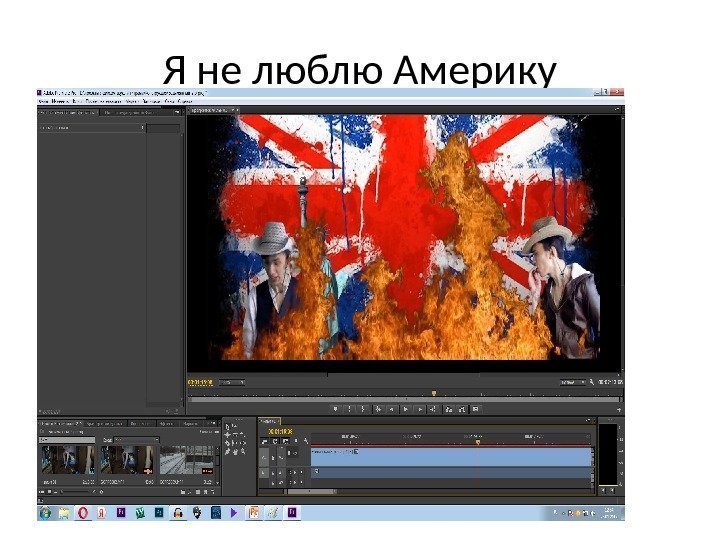Click Add Marker in program monitor controls

click(335, 409)
